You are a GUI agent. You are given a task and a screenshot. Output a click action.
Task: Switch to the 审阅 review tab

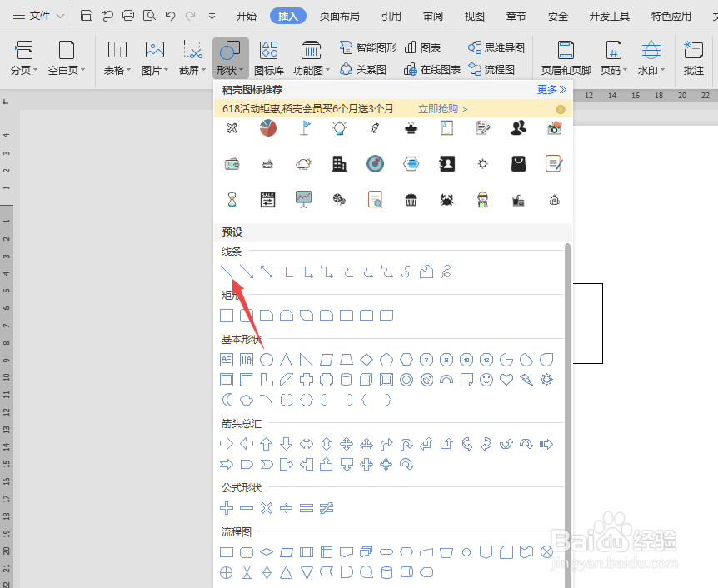pyautogui.click(x=433, y=15)
